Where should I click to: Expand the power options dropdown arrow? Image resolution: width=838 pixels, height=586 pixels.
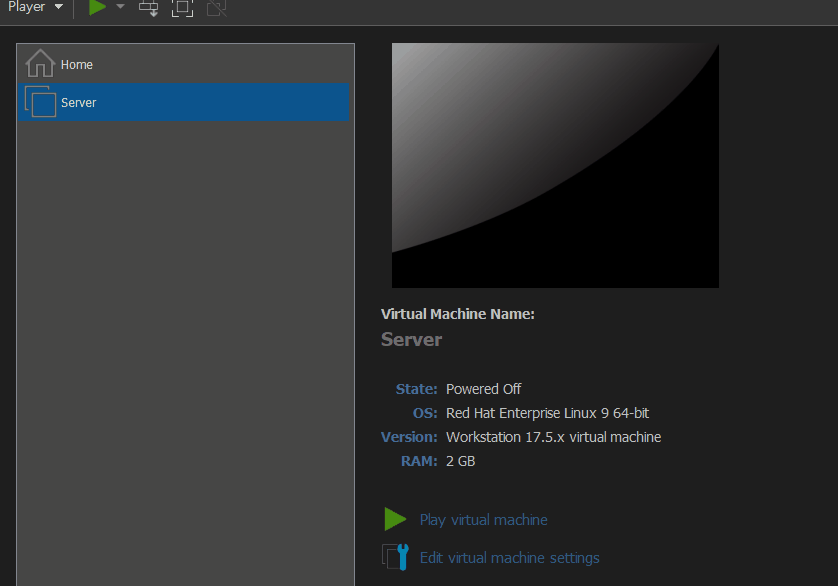[120, 7]
